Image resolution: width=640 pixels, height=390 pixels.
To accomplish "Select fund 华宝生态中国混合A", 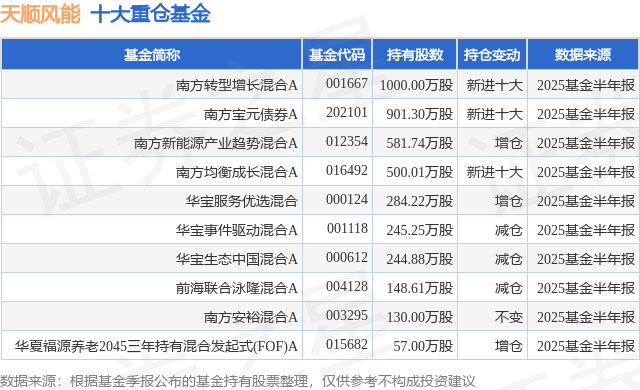I will (237, 259).
